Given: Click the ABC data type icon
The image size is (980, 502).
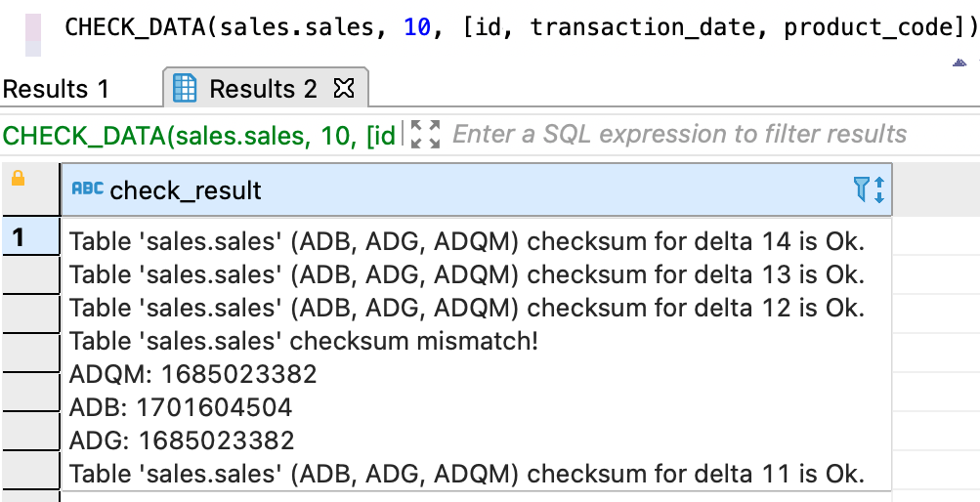Looking at the screenshot, I should pyautogui.click(x=88, y=188).
